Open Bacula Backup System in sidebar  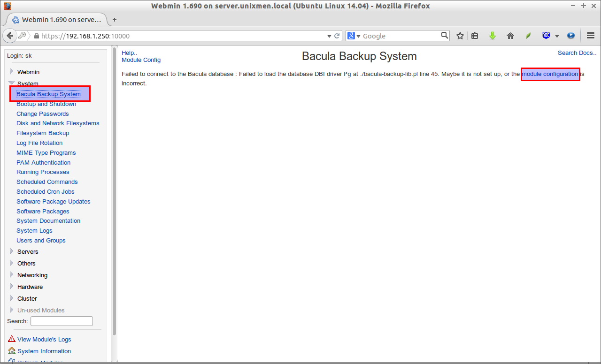pos(48,94)
